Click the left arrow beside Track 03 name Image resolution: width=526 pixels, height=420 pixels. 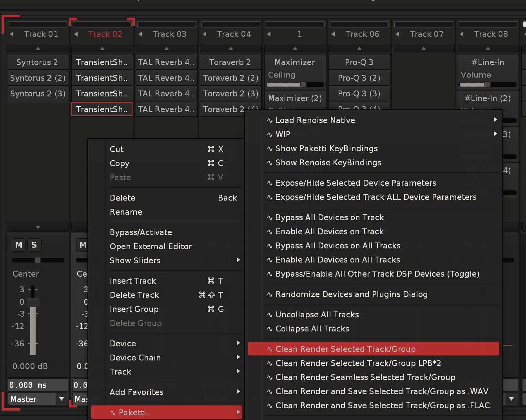click(140, 34)
